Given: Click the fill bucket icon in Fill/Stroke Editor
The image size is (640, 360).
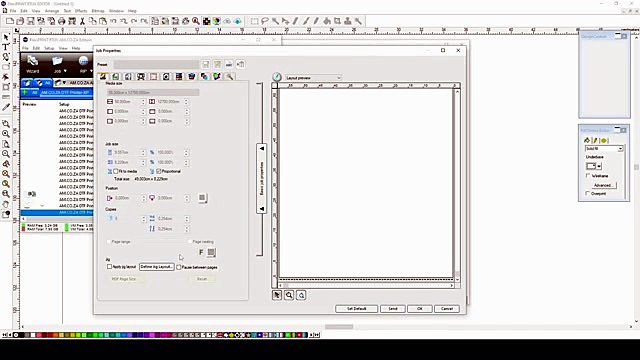Looking at the screenshot, I should 587,140.
